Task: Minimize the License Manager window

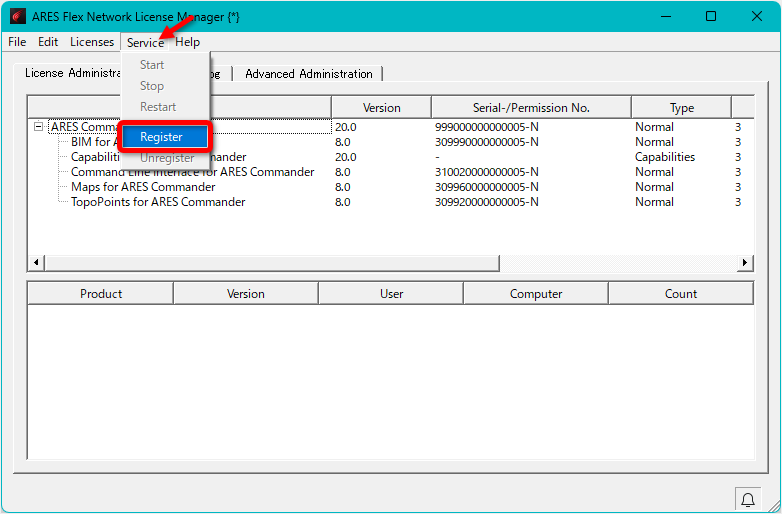Action: pyautogui.click(x=666, y=16)
